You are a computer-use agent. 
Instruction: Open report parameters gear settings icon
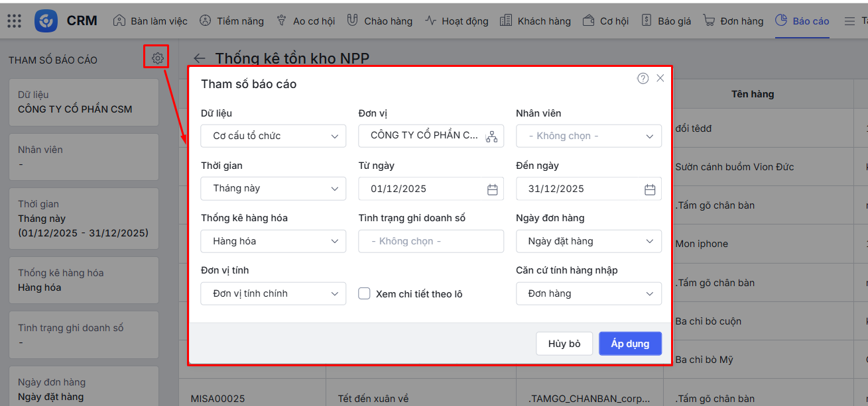pyautogui.click(x=157, y=58)
